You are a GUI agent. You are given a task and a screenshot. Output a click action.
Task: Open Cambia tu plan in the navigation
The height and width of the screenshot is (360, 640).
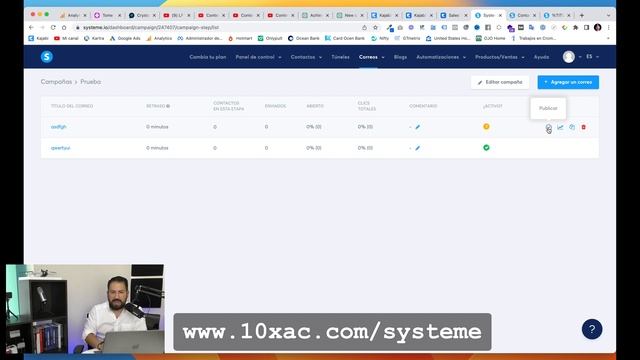pyautogui.click(x=207, y=57)
